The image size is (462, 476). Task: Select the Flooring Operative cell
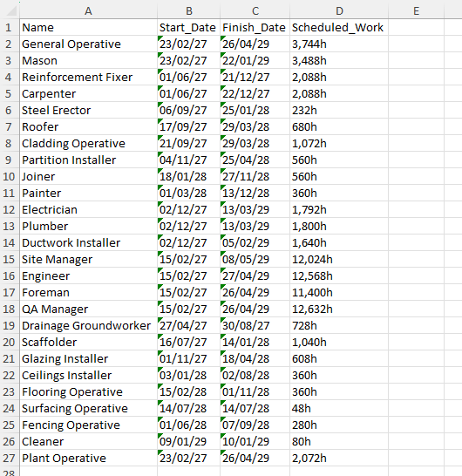[x=89, y=391]
